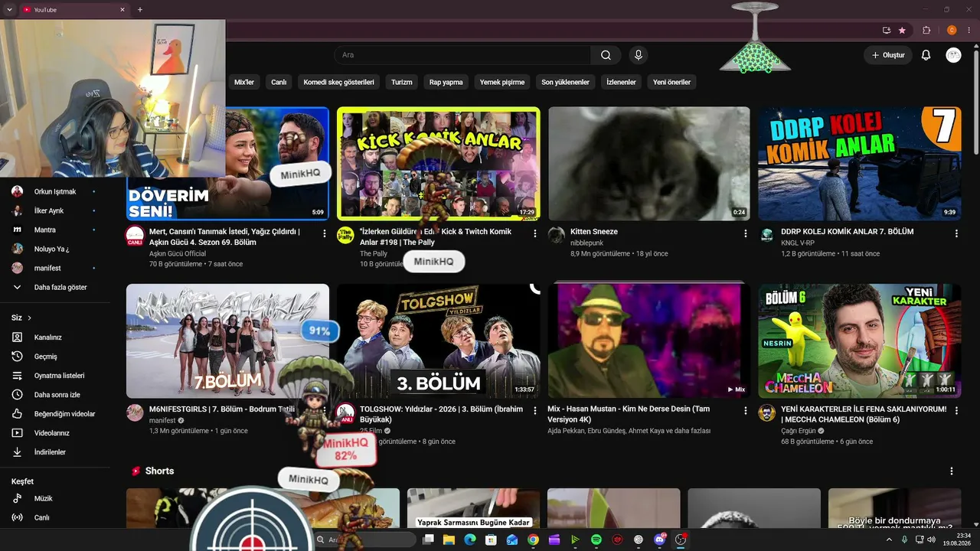Open Daha sonra izle list
This screenshot has height=551, width=980.
click(55, 395)
